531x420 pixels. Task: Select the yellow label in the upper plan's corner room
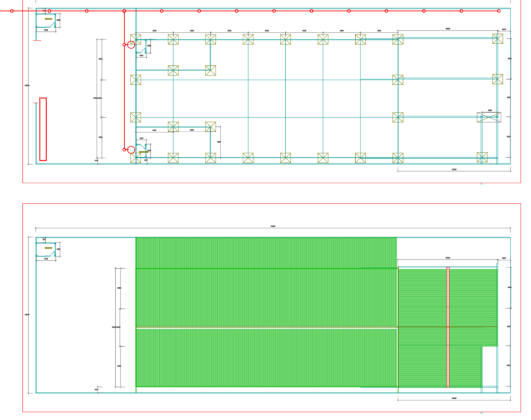click(48, 19)
